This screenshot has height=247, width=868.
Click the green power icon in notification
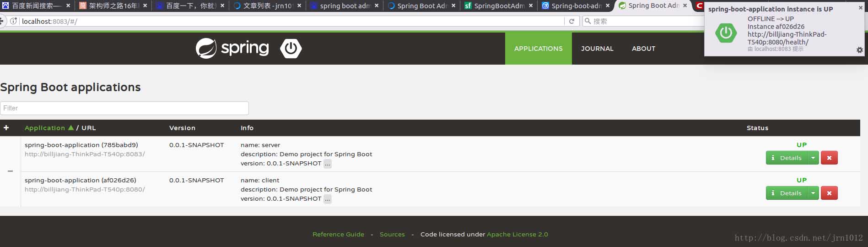(726, 33)
